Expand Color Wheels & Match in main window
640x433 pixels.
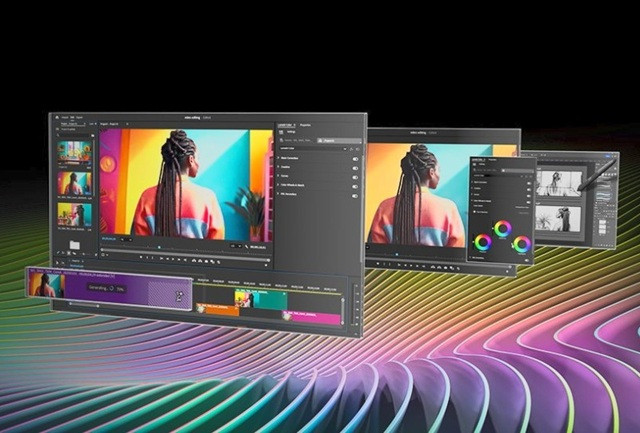(279, 185)
